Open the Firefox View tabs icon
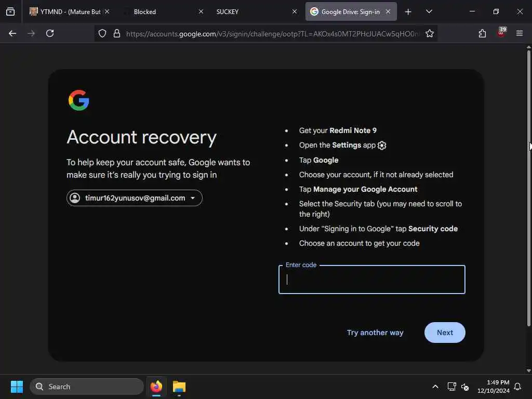The height and width of the screenshot is (399, 532). 10,11
